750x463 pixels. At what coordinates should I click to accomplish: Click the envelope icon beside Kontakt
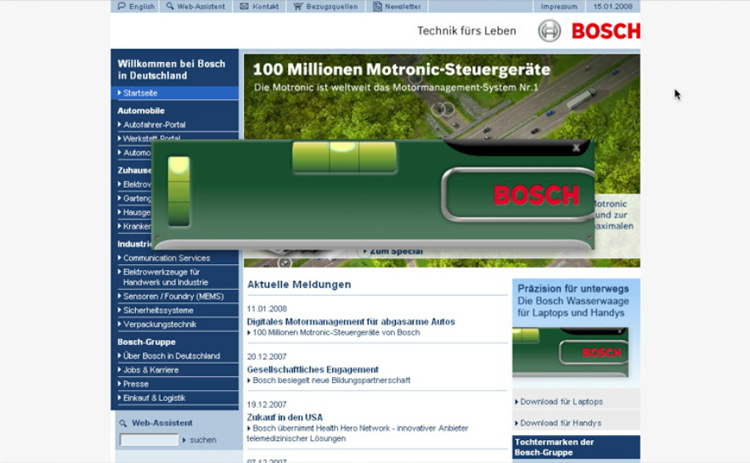click(244, 6)
